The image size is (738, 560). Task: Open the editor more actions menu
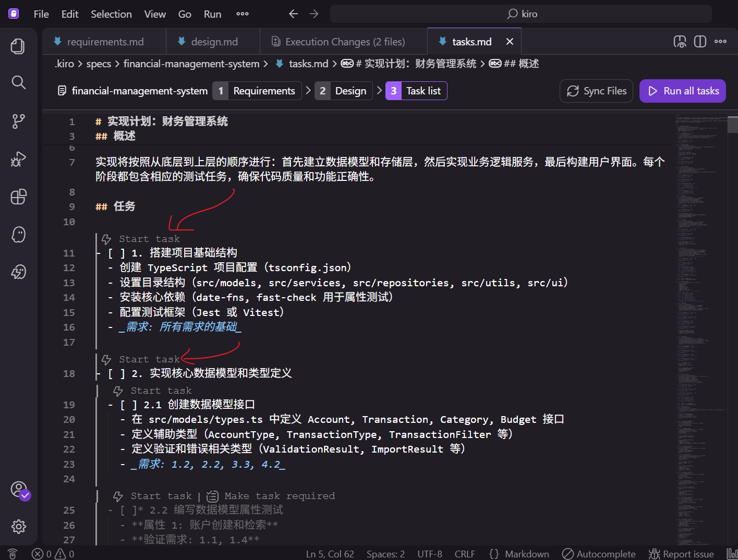(x=720, y=41)
